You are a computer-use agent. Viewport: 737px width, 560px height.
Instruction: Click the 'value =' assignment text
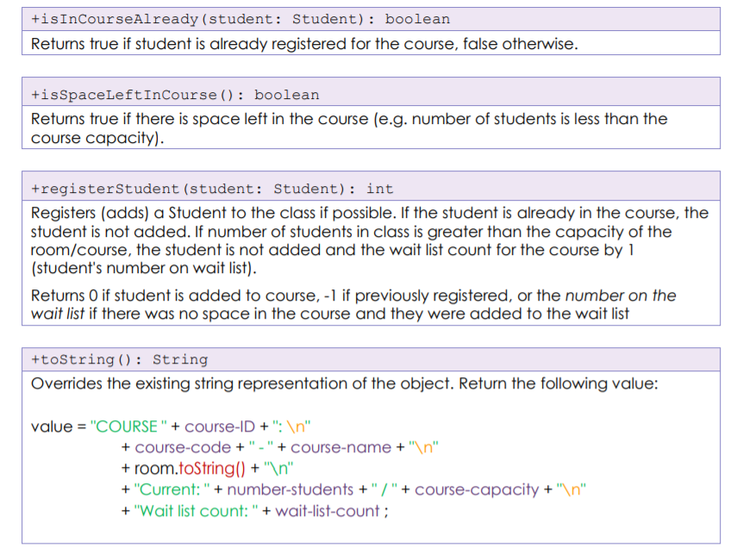coord(59,426)
